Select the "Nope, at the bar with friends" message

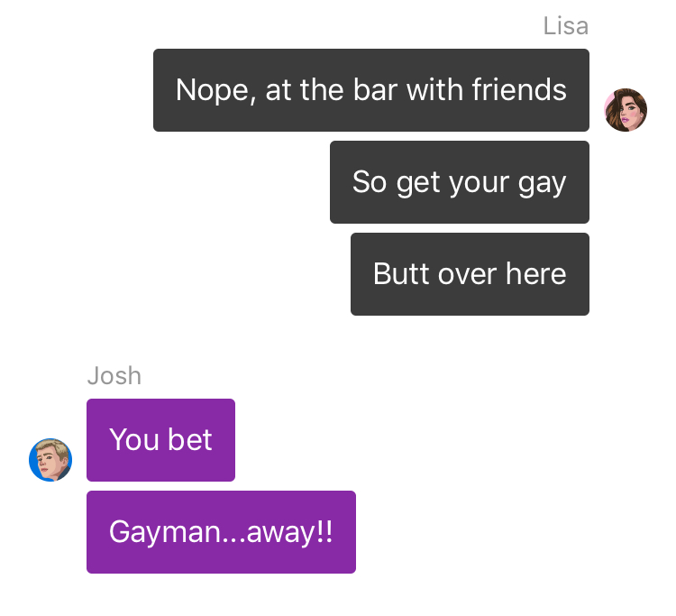(x=371, y=90)
